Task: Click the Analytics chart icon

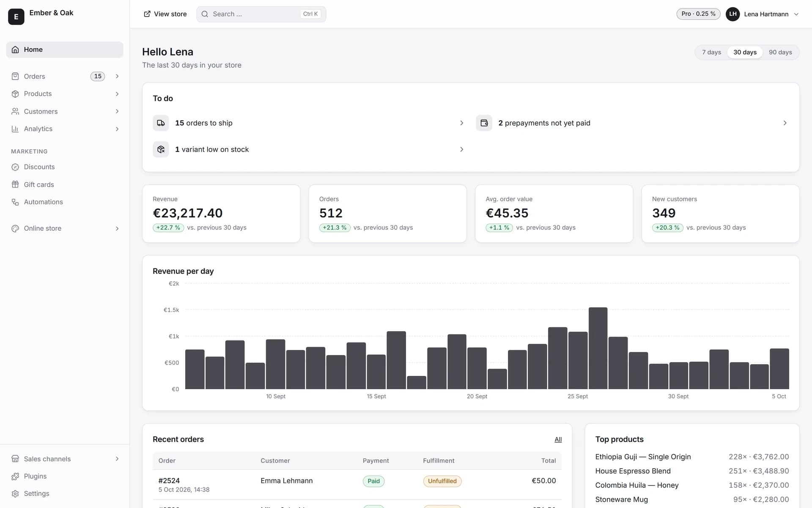Action: pyautogui.click(x=15, y=129)
